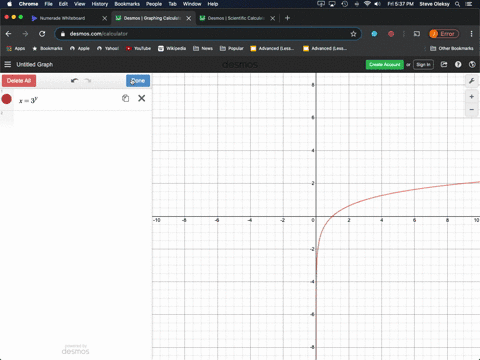
Task: Open the Share Graph icon
Action: tap(444, 64)
